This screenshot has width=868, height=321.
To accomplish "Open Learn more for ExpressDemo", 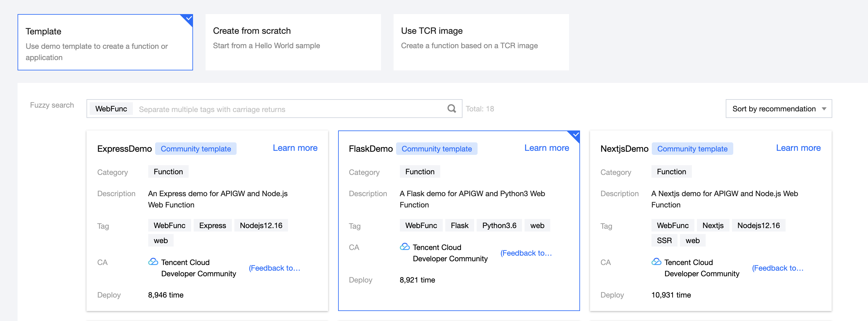I will pyautogui.click(x=295, y=148).
